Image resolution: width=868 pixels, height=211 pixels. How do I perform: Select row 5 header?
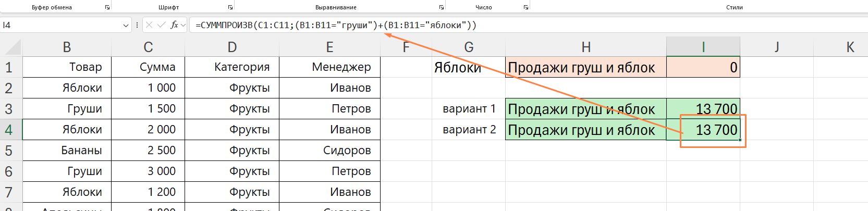point(11,151)
